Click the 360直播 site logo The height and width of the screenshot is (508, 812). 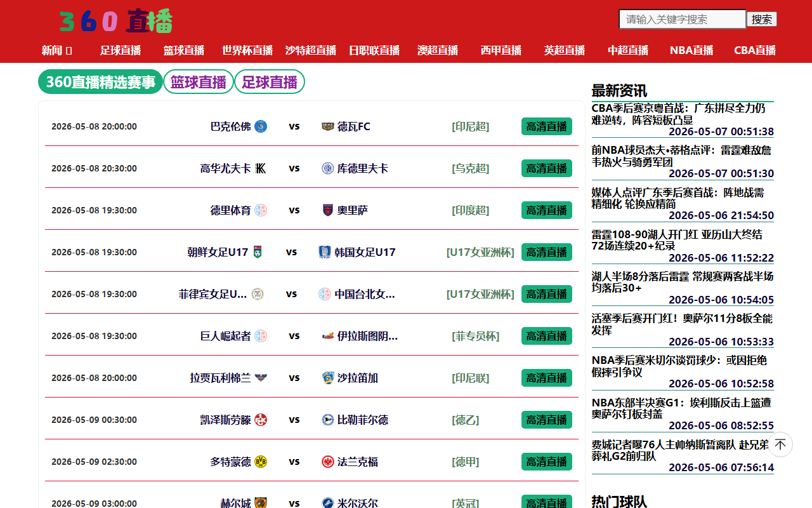115,21
